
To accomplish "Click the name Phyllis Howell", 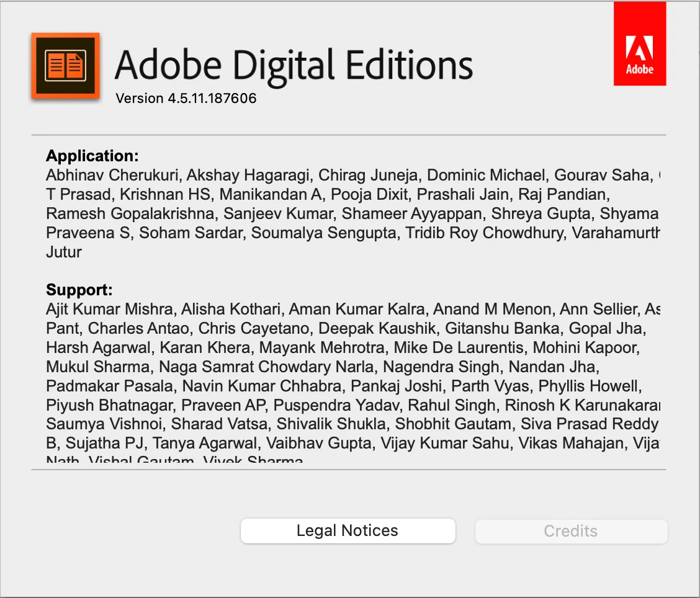I will click(588, 386).
